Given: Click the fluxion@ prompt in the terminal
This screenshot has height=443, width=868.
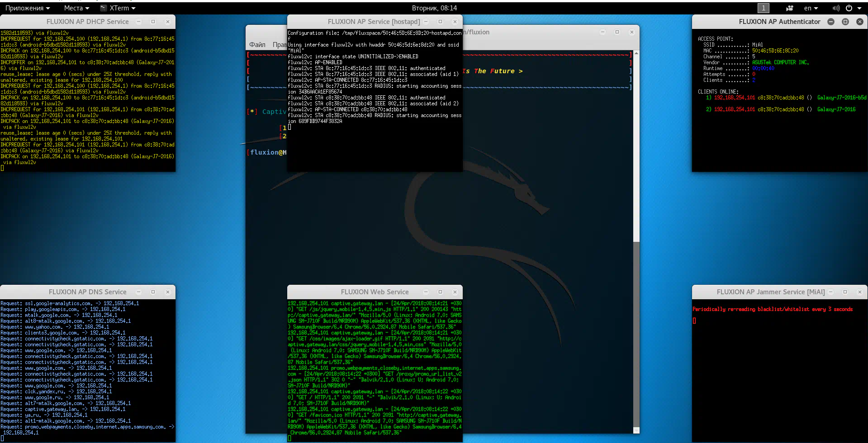Looking at the screenshot, I should point(267,152).
